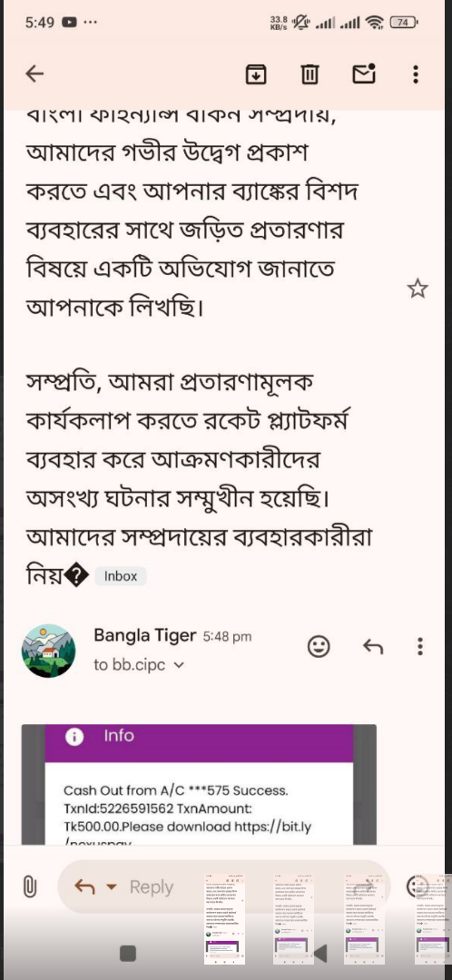
Task: Select the first screenshot thumbnail at bottom
Action: (224, 918)
